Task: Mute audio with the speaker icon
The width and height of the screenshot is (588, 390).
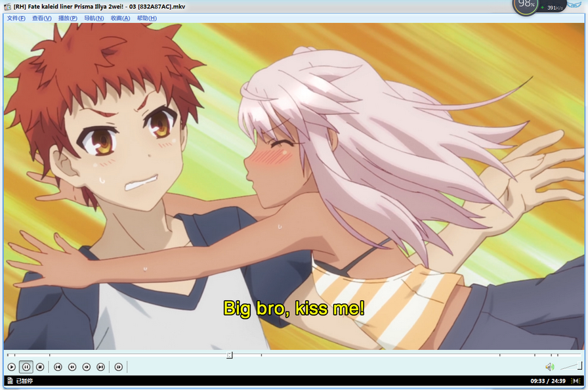Action: coord(550,367)
